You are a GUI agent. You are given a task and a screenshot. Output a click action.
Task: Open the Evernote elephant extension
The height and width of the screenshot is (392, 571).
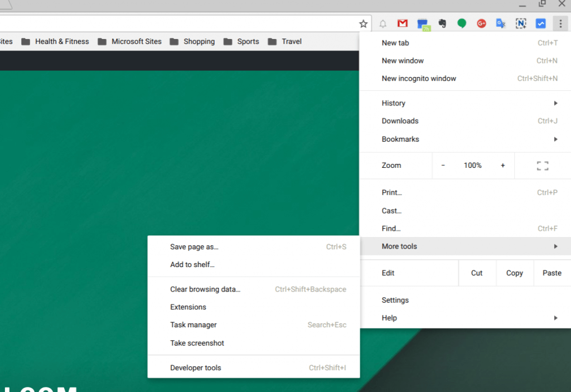[x=442, y=23]
